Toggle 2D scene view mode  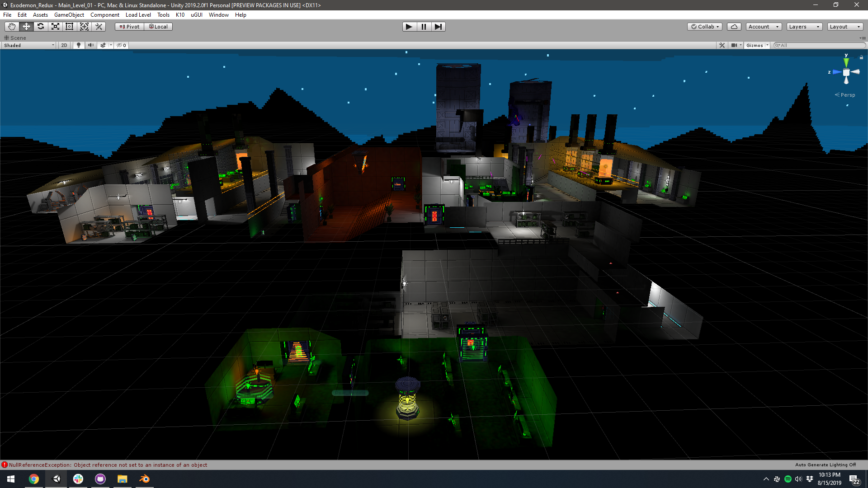[x=64, y=45]
